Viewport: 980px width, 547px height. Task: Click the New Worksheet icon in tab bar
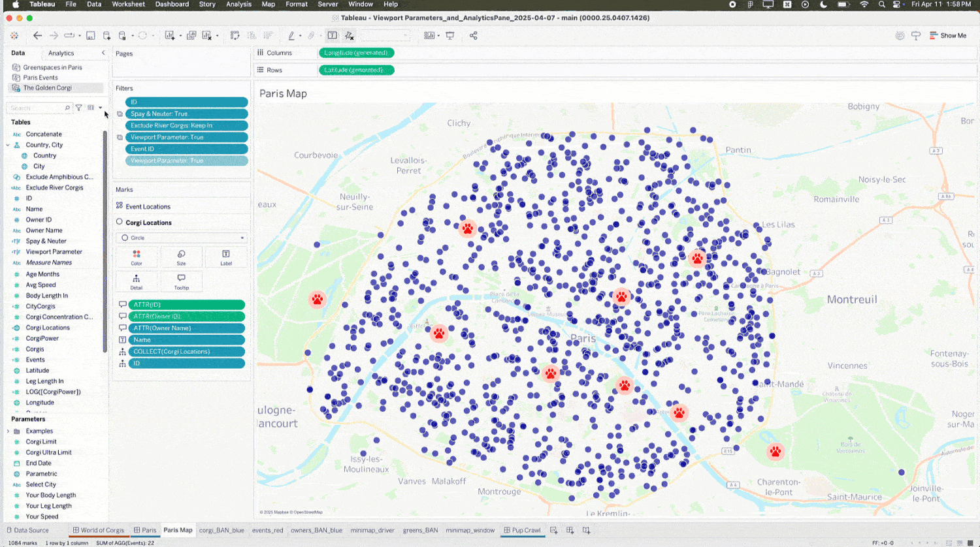tap(554, 530)
